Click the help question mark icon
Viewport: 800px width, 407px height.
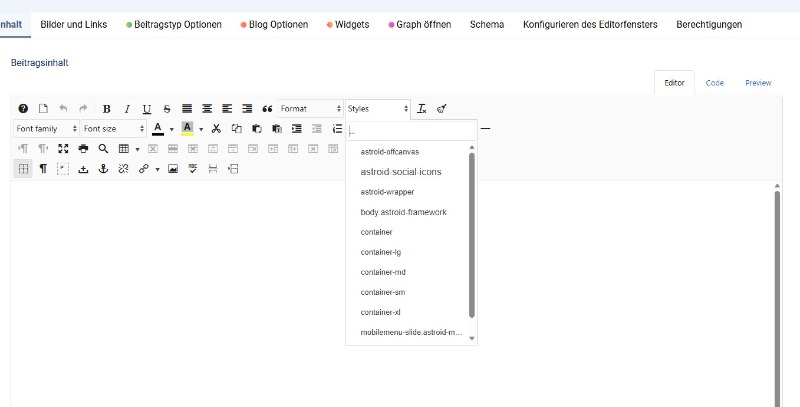[23, 108]
